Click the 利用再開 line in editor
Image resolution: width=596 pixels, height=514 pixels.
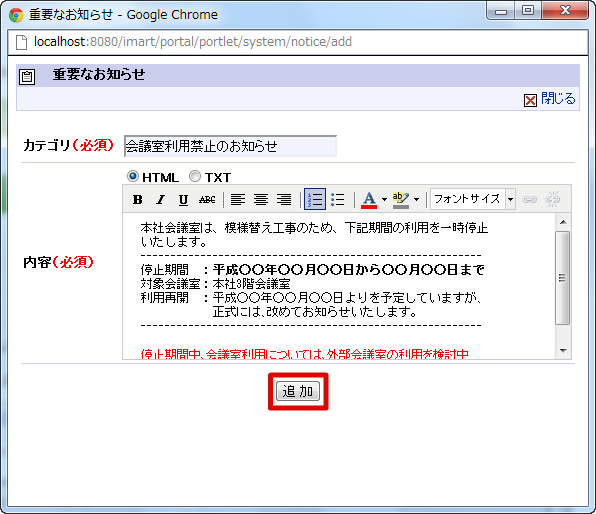click(x=312, y=297)
